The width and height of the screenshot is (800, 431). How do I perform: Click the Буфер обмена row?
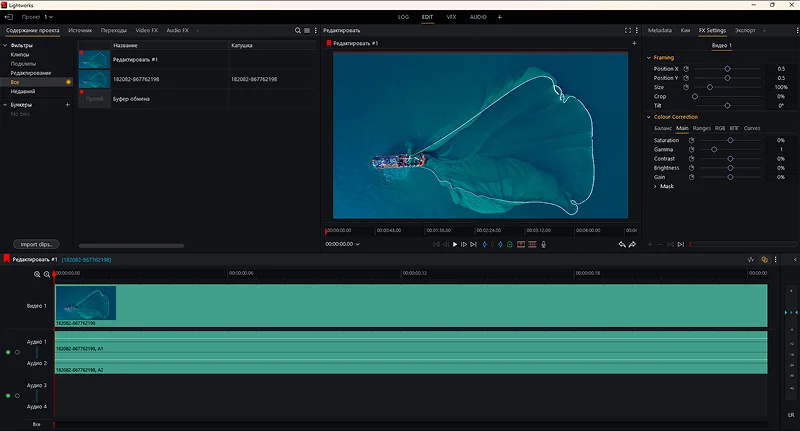click(197, 99)
